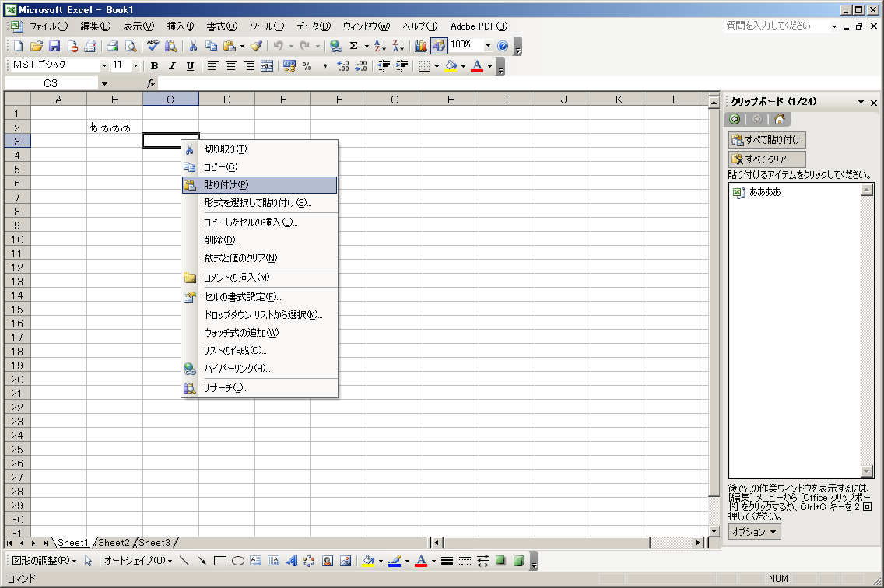884x588 pixels.
Task: Open the font name dropdown
Action: 104,66
